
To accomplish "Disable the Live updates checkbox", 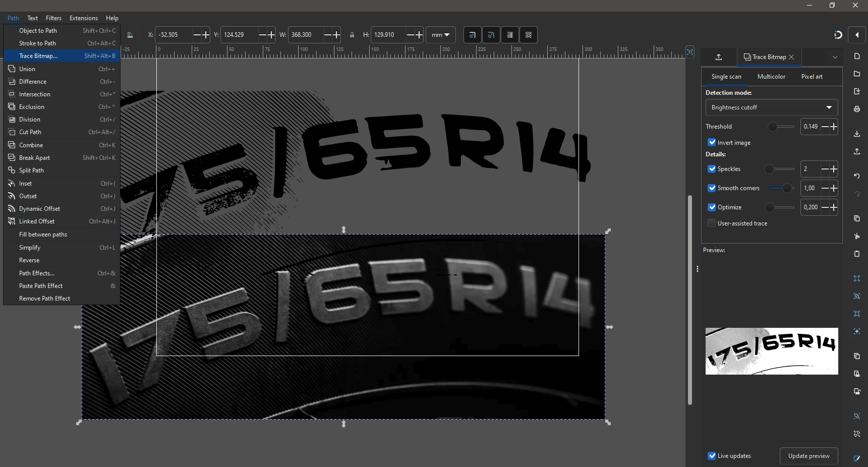I will click(712, 456).
